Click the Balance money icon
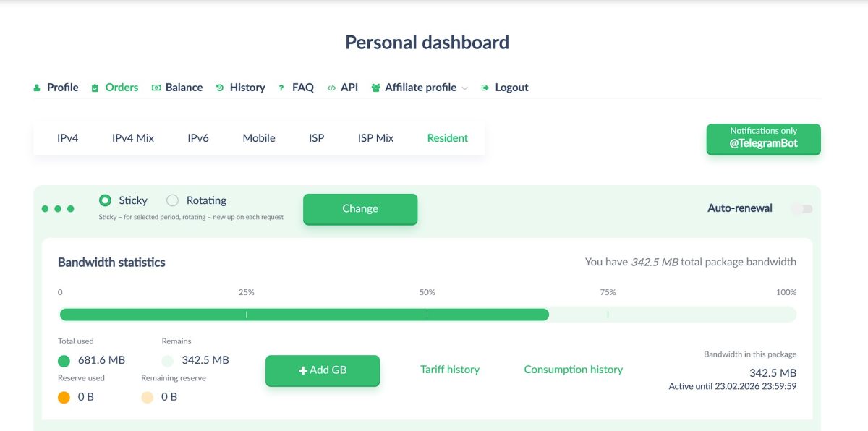Screen dimensions: 868x431 pos(156,88)
